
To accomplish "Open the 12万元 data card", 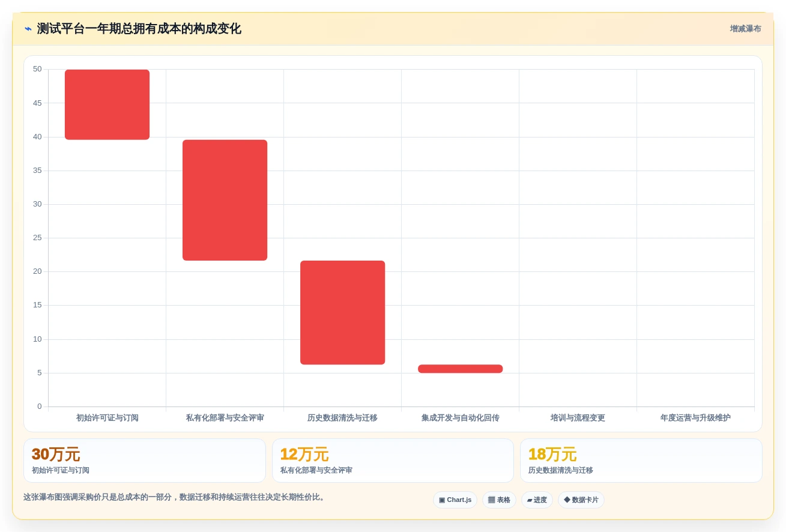I will pyautogui.click(x=393, y=461).
